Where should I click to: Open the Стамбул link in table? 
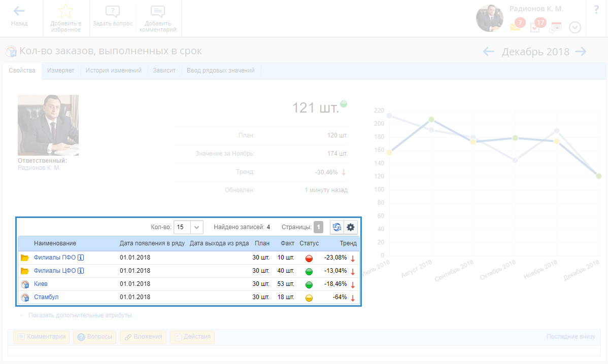46,297
